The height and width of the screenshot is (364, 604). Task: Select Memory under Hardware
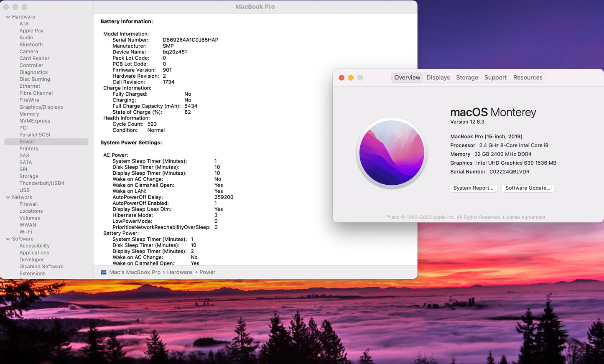(x=29, y=114)
